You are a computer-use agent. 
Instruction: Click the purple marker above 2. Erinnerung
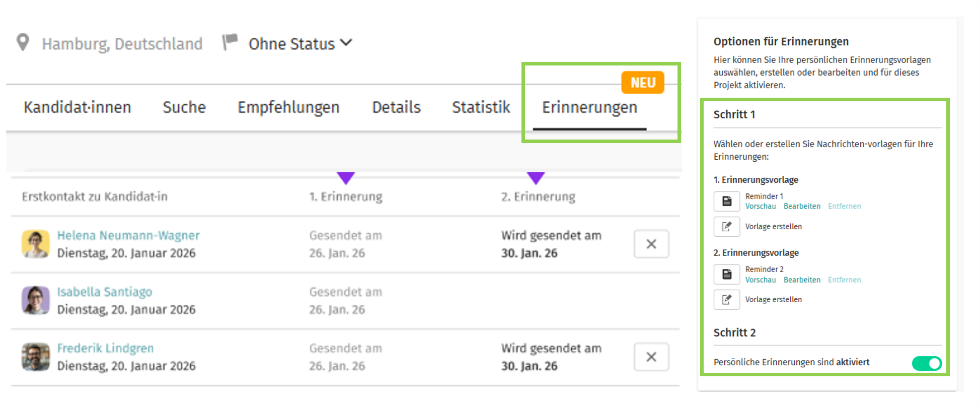536,178
